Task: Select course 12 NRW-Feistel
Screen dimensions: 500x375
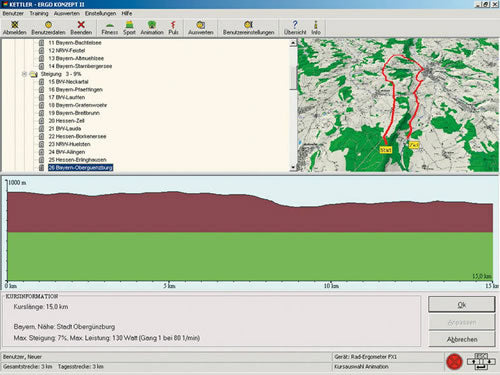Action: [x=67, y=50]
